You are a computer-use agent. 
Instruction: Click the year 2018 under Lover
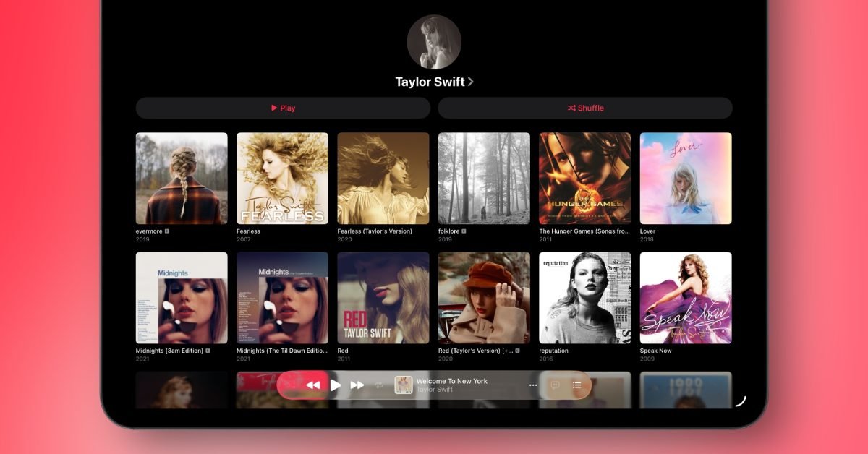647,239
